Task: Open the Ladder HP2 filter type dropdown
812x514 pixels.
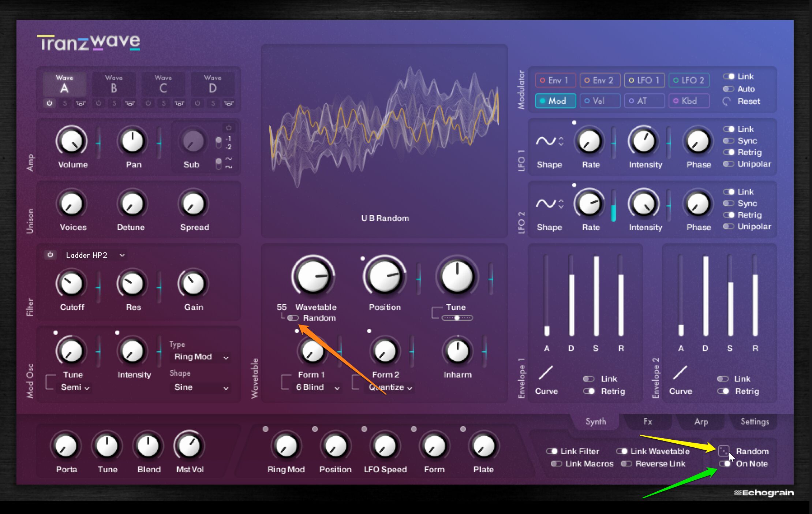Action: (95, 255)
